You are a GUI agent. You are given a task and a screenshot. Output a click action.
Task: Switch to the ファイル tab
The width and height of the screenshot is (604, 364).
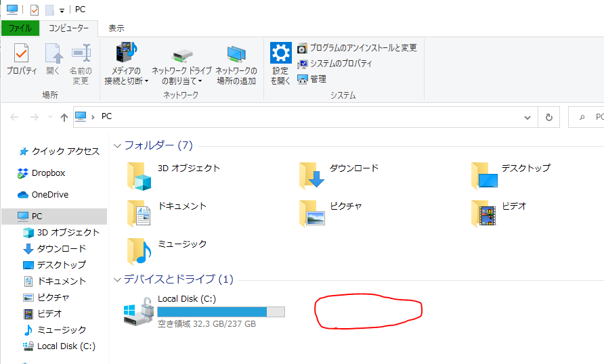coord(20,28)
